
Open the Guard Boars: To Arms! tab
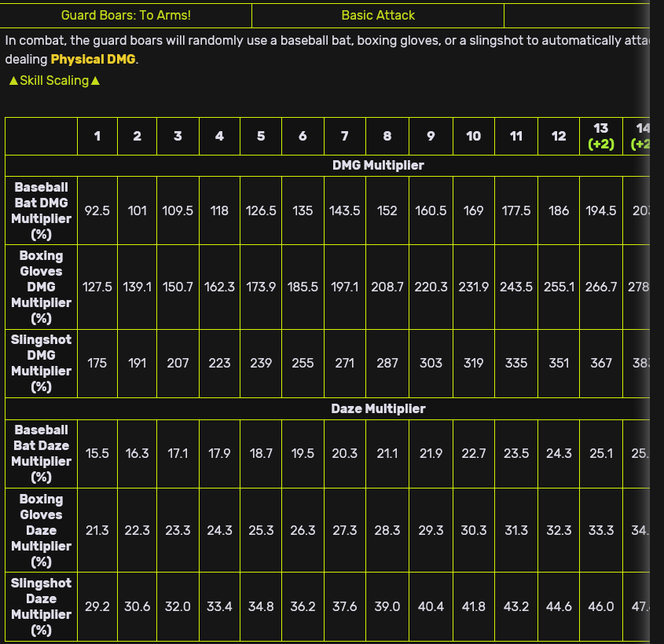tap(126, 16)
